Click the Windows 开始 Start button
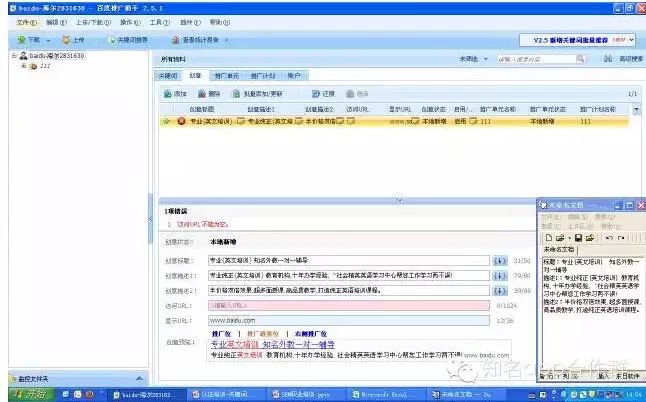The height and width of the screenshot is (402, 646). [30, 394]
